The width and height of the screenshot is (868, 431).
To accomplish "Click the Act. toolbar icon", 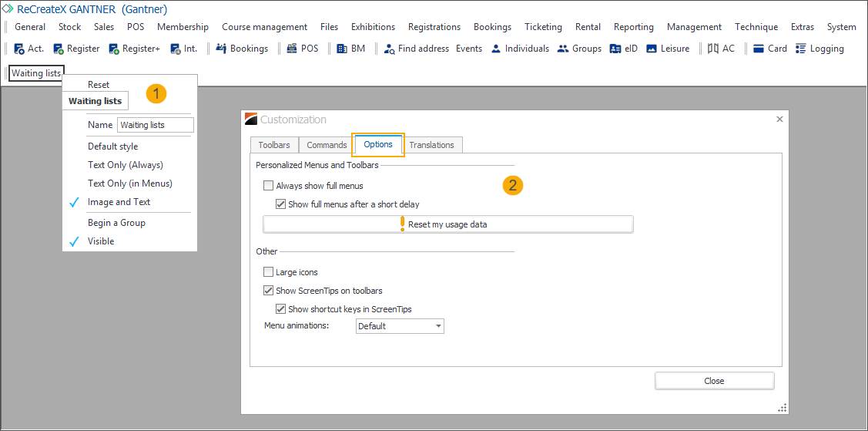I will pyautogui.click(x=18, y=49).
